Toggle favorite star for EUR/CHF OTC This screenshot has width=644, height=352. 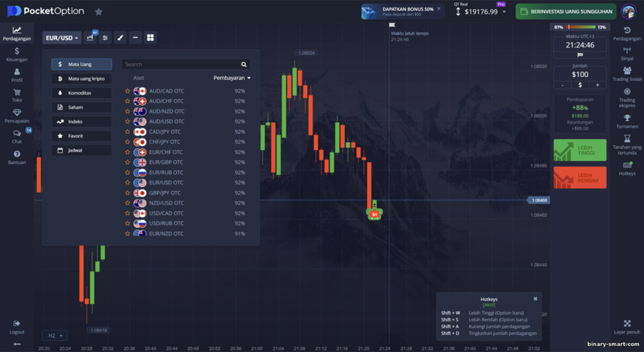(127, 152)
